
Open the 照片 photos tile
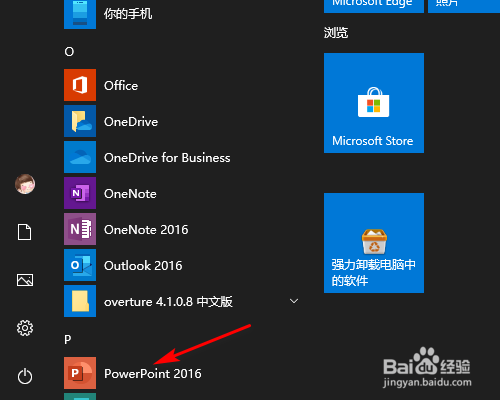tap(464, 6)
